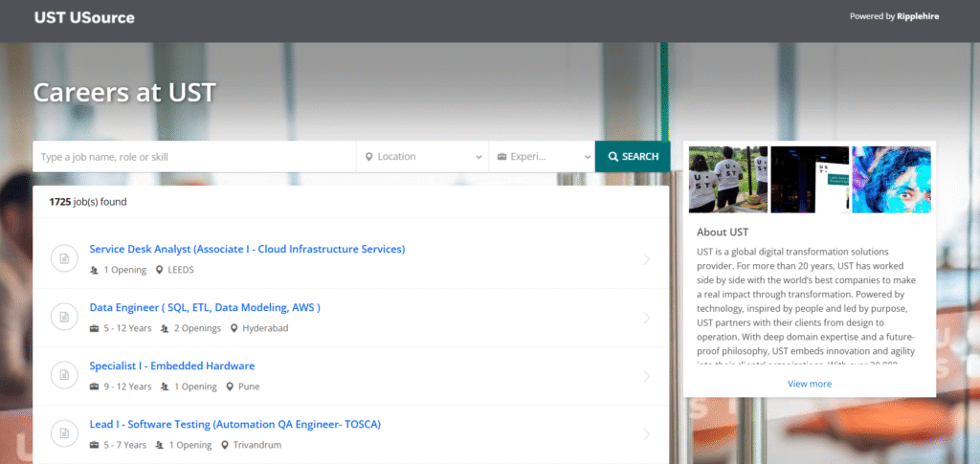Click the 'About UST' heading
Viewport: 980px width, 464px height.
723,232
